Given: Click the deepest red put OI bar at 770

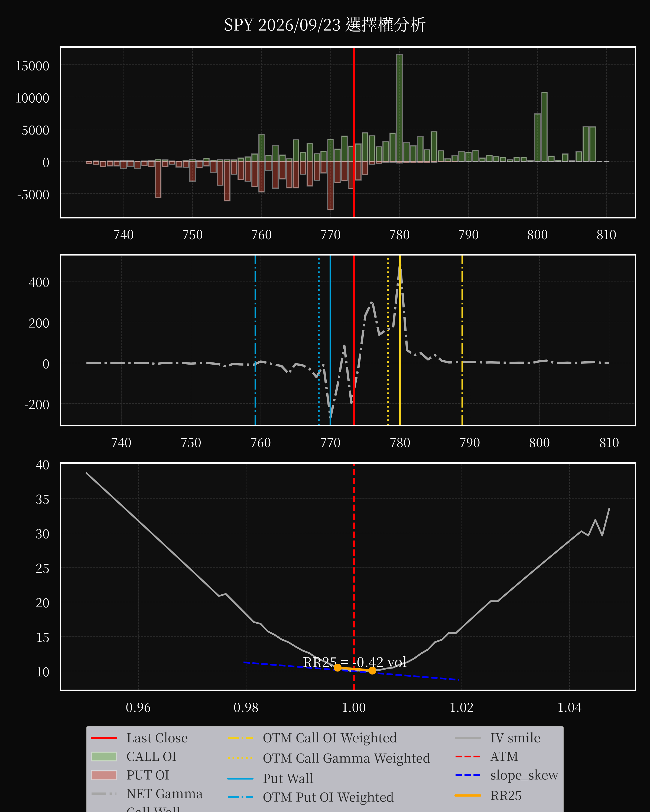Looking at the screenshot, I should (x=330, y=185).
